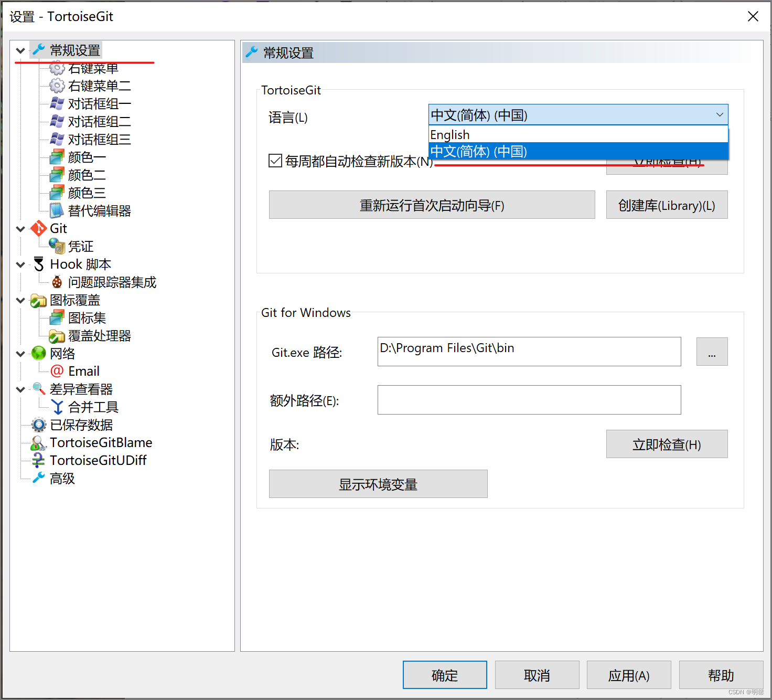Close the TortoiseGit settings window
This screenshot has width=772, height=700.
click(753, 16)
